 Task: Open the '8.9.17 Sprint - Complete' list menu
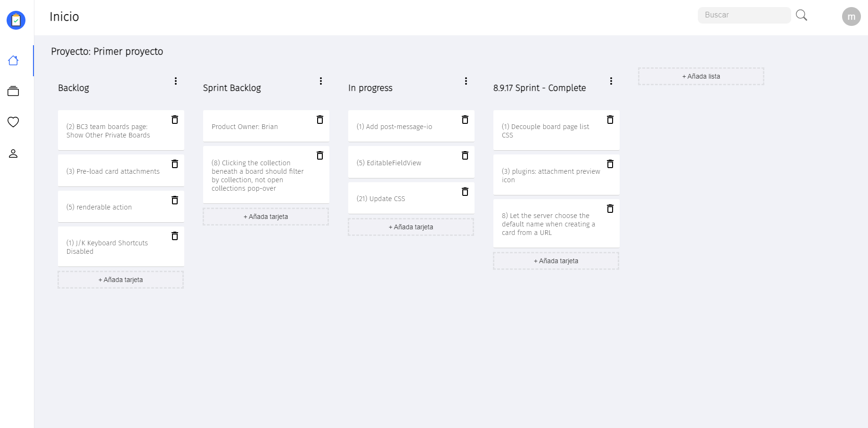611,81
